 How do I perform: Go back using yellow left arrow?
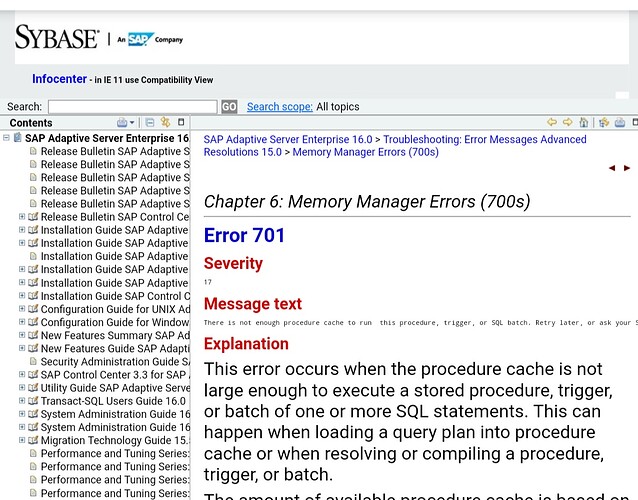(552, 122)
